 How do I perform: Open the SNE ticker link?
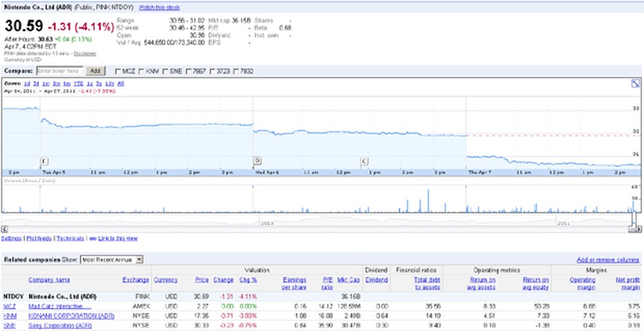[9, 326]
